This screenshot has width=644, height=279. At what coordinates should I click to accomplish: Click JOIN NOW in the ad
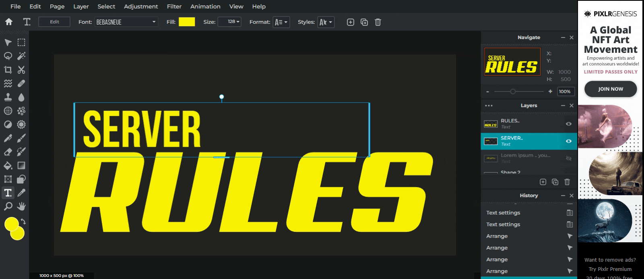tap(611, 89)
